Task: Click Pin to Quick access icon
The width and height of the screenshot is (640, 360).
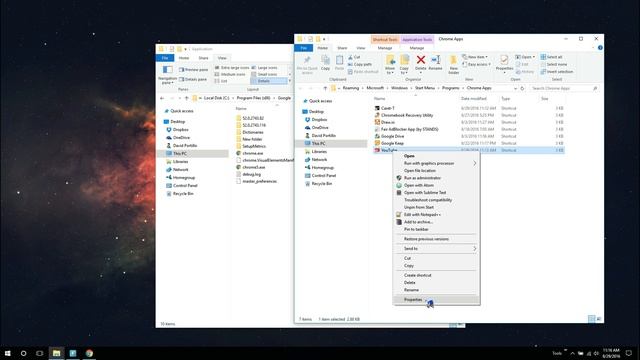Action: 307,60
